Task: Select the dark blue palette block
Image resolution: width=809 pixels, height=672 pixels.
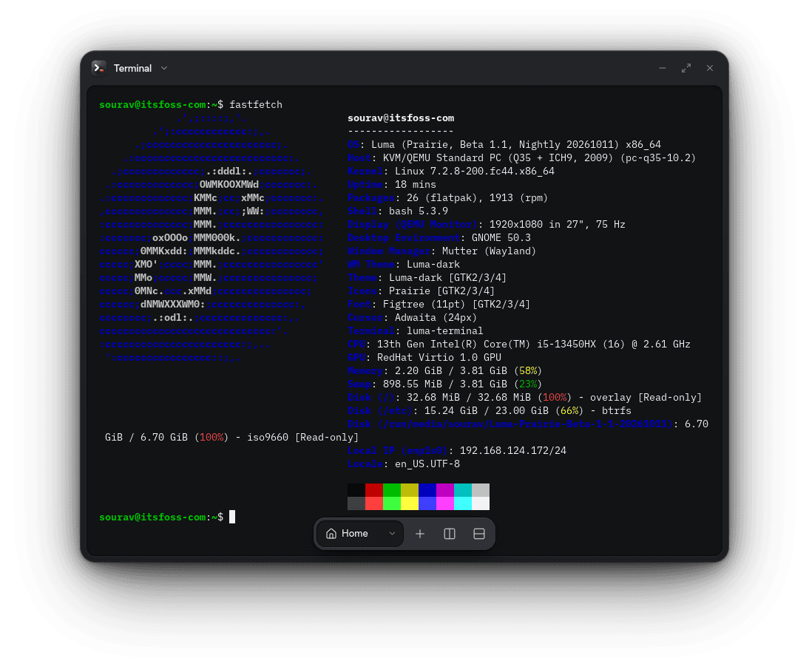Action: 427,490
